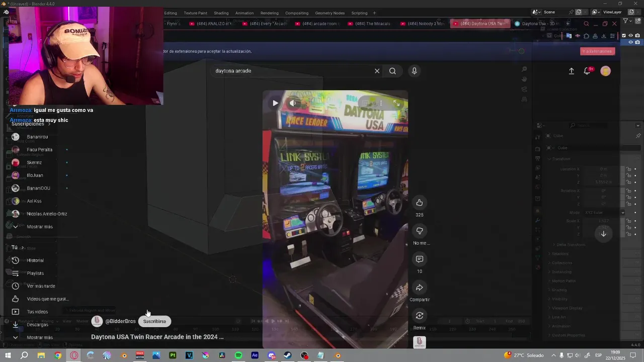Open Historial in the sidebar
Screen dimensions: 644x362
pos(35,260)
